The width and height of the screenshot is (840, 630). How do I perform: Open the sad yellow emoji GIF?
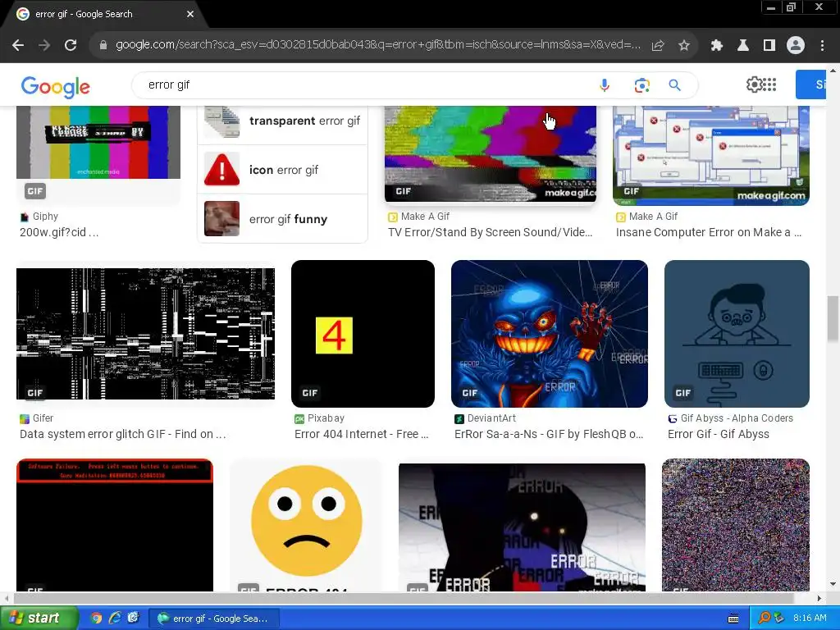307,525
